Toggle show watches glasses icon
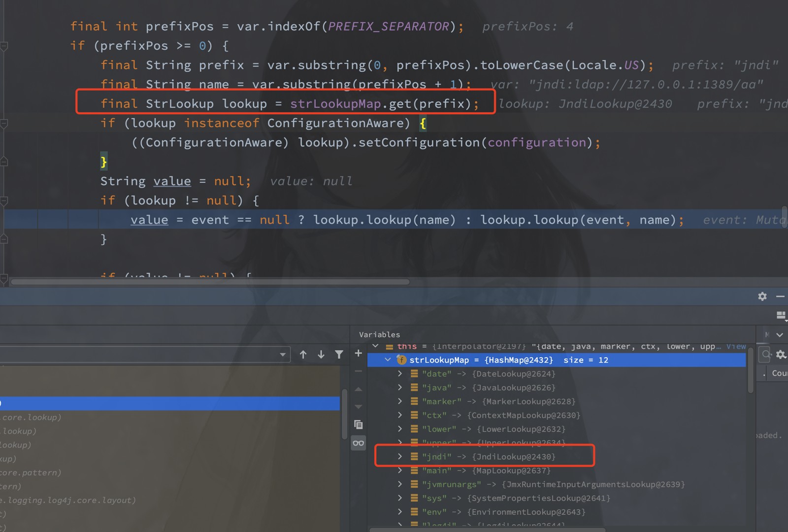 tap(359, 443)
